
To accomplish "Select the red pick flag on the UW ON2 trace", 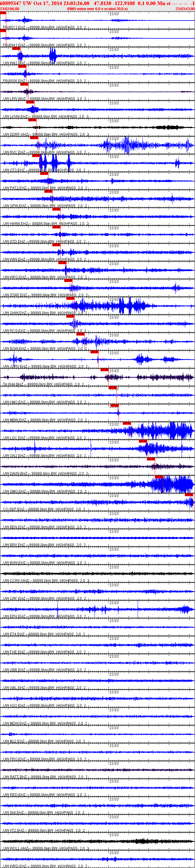I will (x=143, y=441).
